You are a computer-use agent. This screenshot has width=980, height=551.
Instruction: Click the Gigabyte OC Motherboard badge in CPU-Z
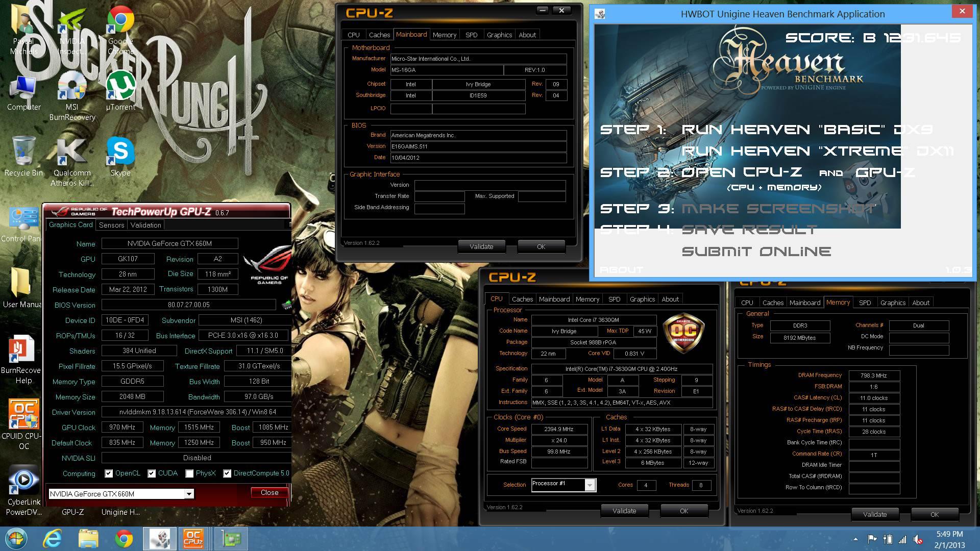coord(683,333)
